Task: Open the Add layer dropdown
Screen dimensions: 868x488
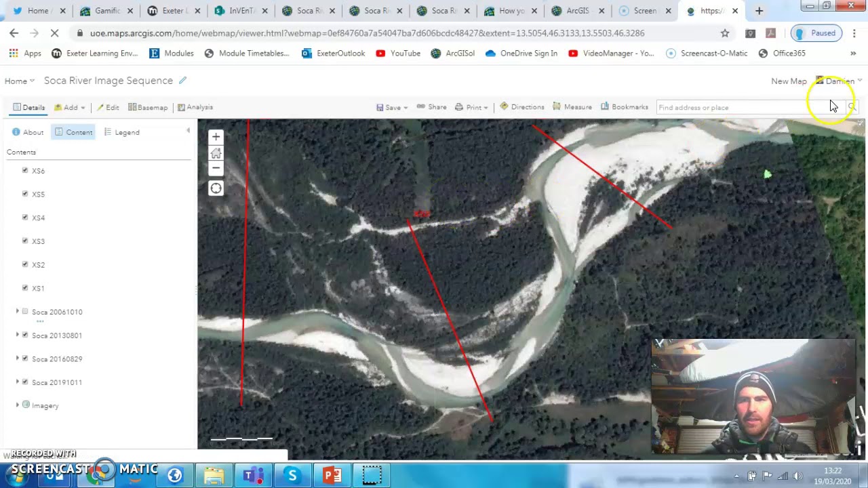Action: coord(70,107)
